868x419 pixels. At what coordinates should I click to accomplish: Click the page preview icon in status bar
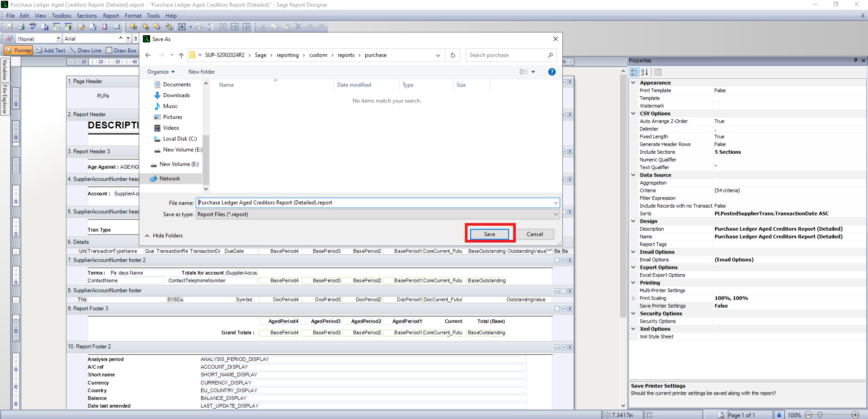pos(721,415)
